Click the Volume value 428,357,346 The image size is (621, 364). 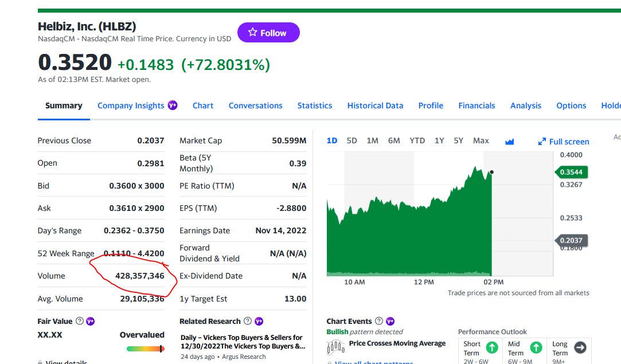coord(140,276)
